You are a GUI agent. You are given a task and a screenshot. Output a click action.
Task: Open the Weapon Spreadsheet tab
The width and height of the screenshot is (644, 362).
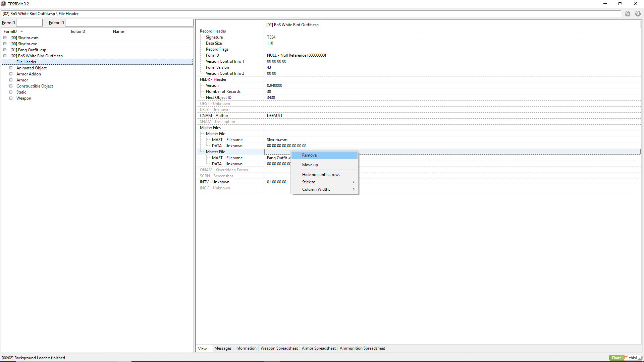pos(279,348)
